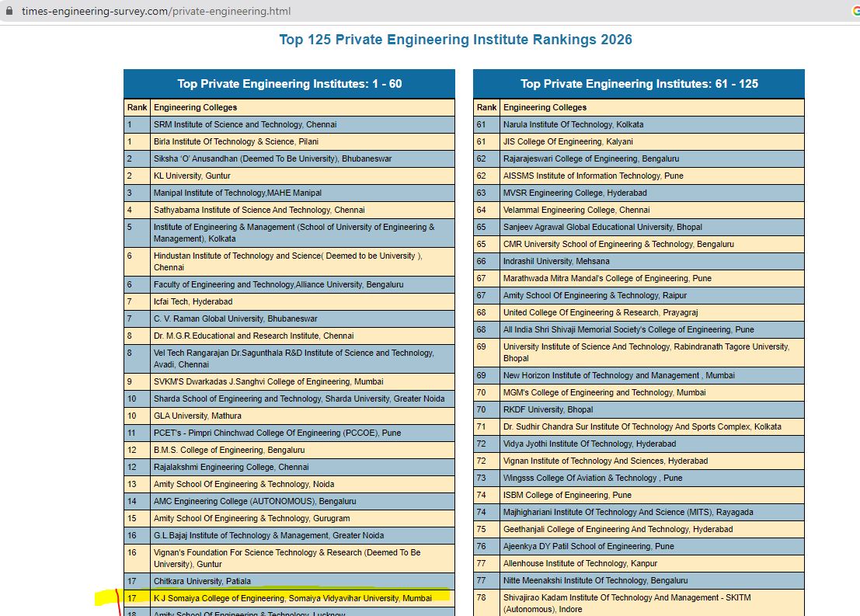Select the 'Top Private Engineering Institutes: 1 - 60' header
860x616 pixels.
coord(290,84)
